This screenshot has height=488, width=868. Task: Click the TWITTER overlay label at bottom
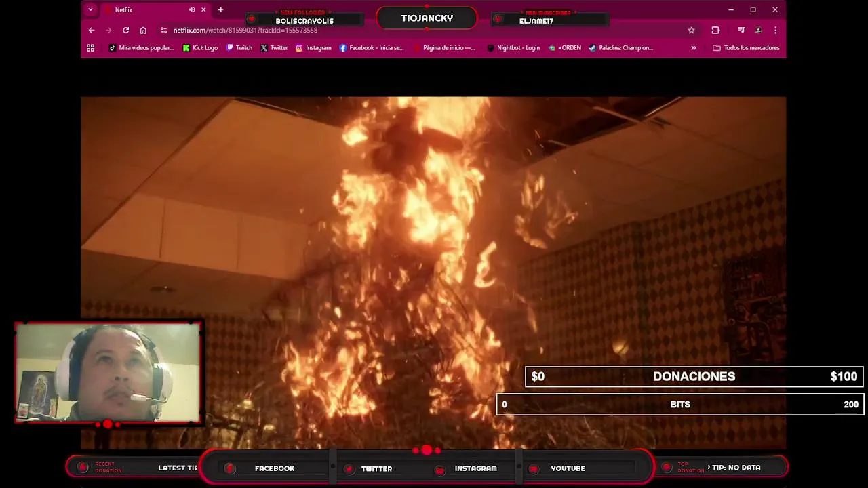[376, 468]
